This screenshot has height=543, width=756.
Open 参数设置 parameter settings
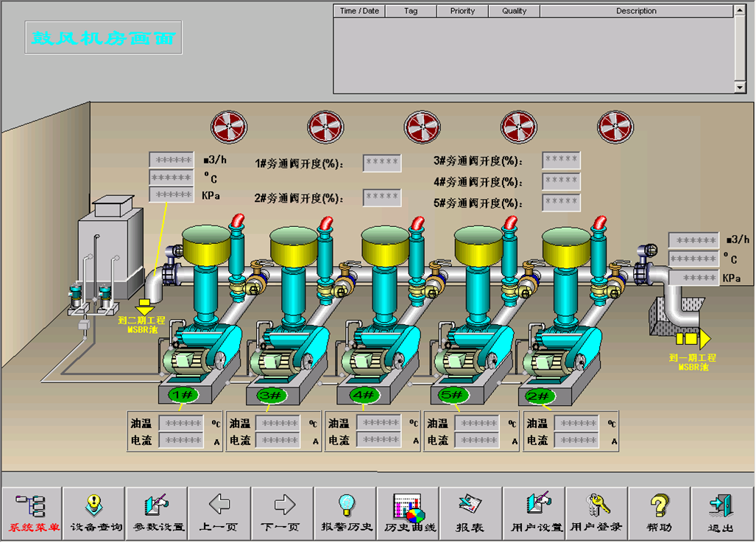click(156, 514)
